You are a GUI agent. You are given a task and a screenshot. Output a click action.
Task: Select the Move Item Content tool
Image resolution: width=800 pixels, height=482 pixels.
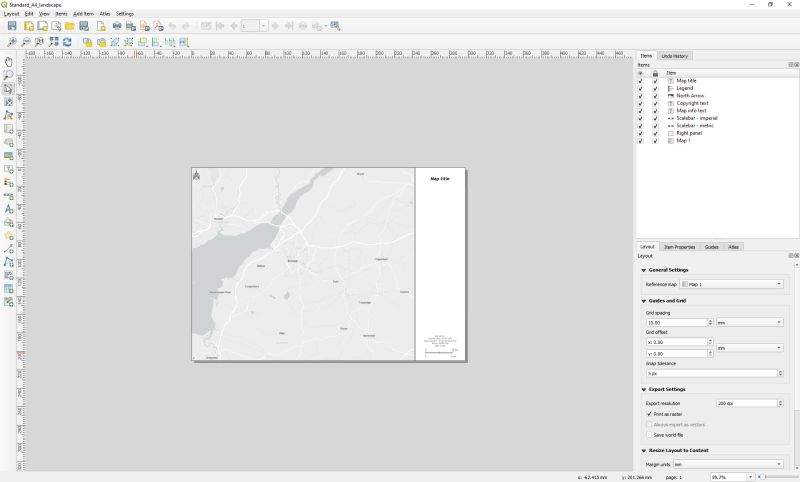click(x=8, y=102)
